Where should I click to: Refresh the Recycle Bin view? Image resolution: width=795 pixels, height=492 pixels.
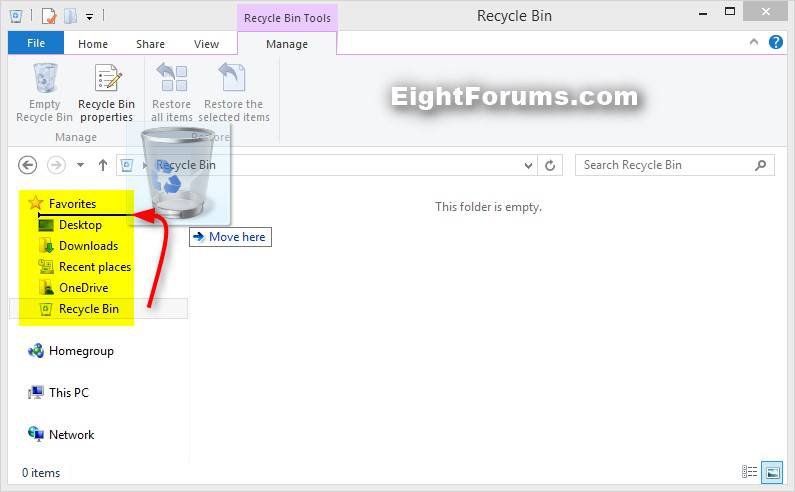(550, 165)
